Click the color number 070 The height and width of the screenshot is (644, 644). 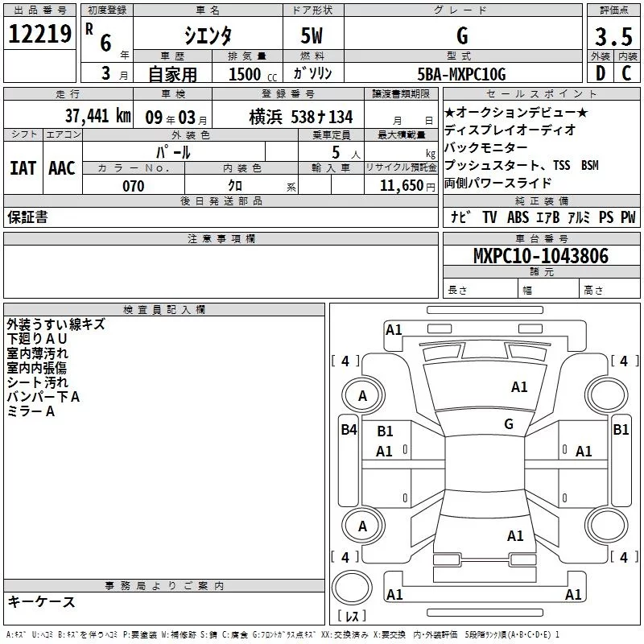(x=134, y=186)
